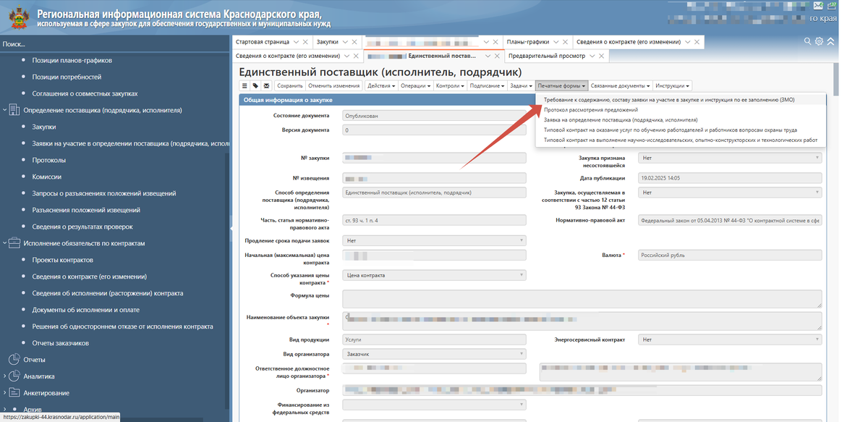Open the Продление срока подачи заявок dropdown

pyautogui.click(x=434, y=240)
